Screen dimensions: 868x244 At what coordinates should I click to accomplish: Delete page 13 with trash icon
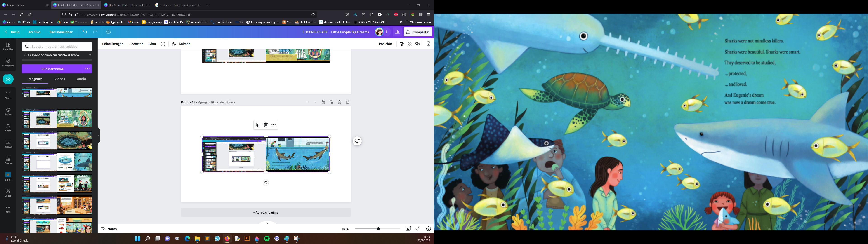point(340,102)
